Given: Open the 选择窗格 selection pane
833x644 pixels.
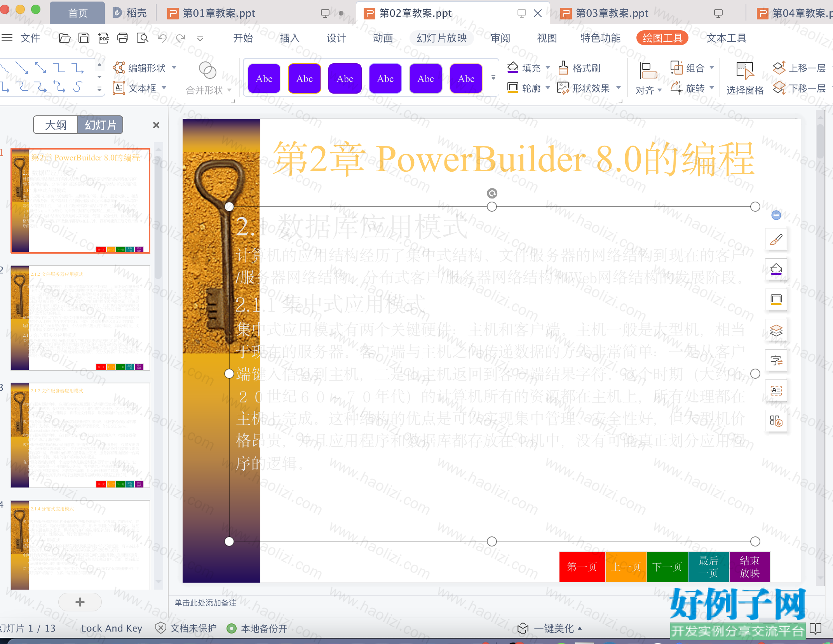Looking at the screenshot, I should click(x=745, y=79).
